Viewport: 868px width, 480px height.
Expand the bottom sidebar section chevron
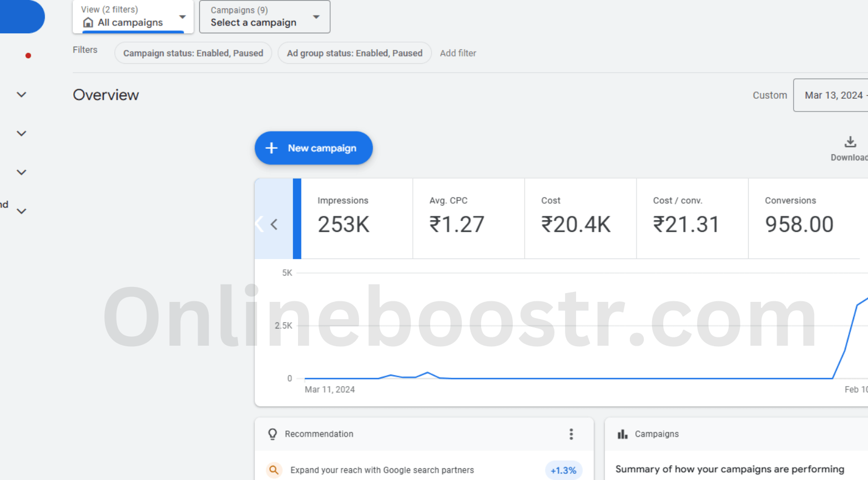(21, 211)
